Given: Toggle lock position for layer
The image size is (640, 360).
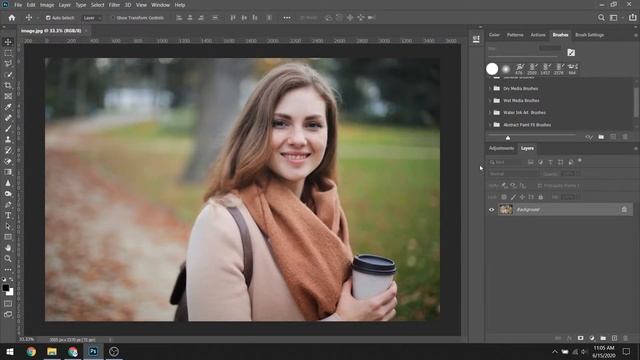Looking at the screenshot, I should (x=522, y=197).
